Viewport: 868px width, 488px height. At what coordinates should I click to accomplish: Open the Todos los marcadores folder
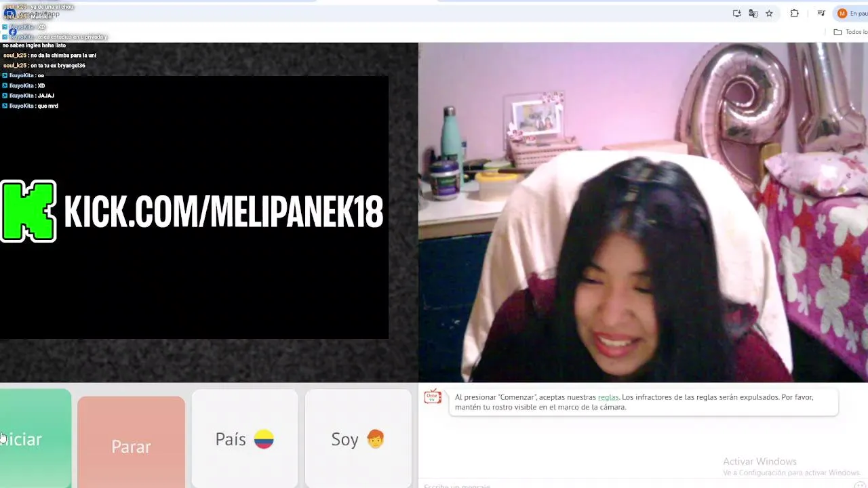pos(850,32)
